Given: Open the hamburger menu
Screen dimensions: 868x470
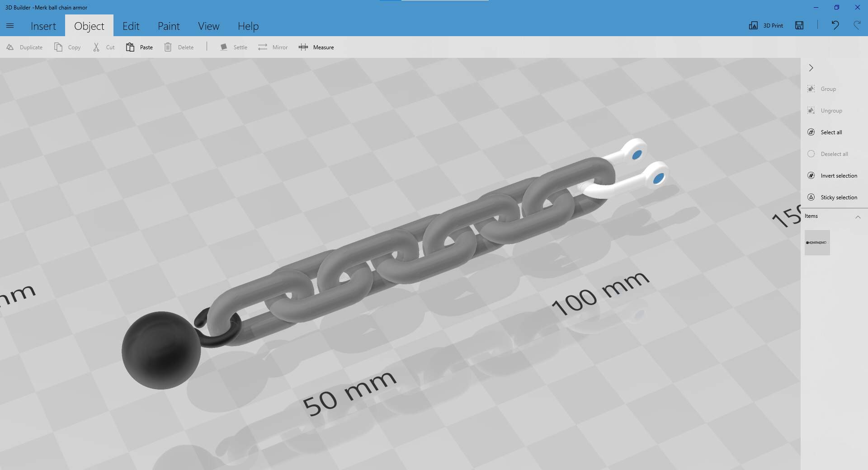Looking at the screenshot, I should coord(10,26).
